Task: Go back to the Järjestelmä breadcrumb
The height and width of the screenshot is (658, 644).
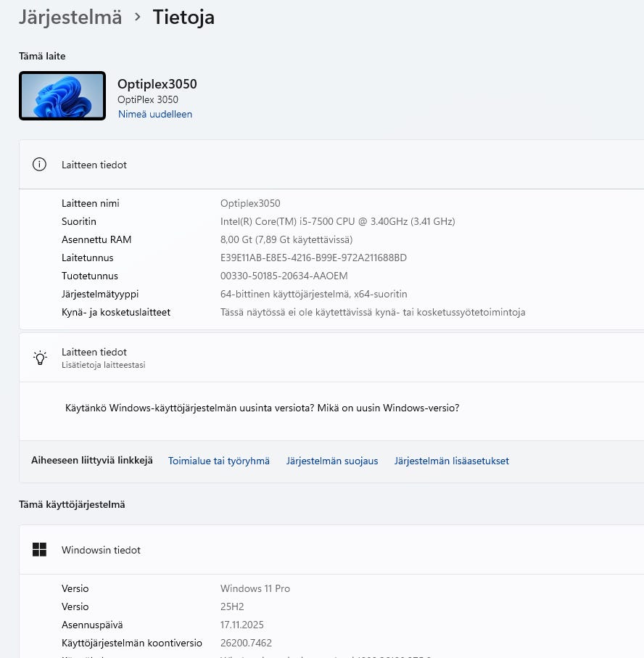Action: 70,17
